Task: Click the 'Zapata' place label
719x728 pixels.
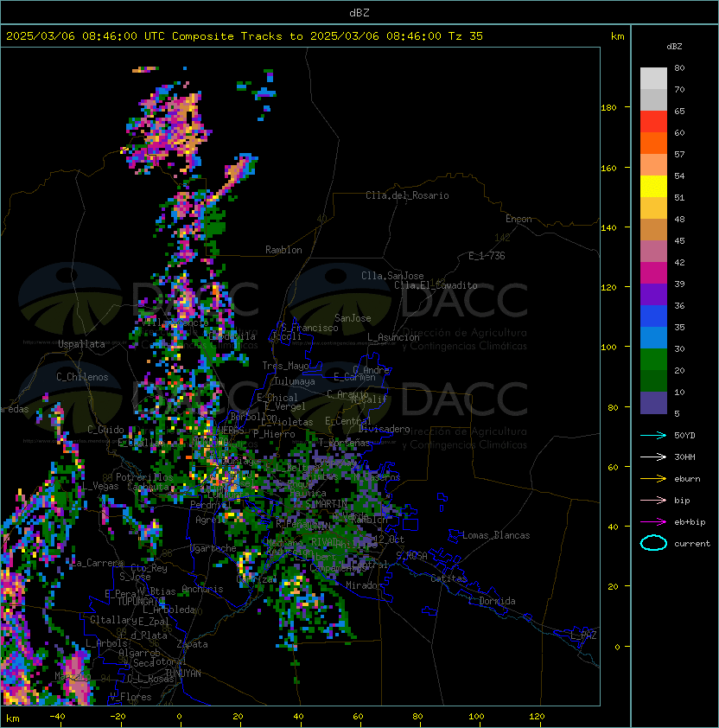Action: [192, 644]
